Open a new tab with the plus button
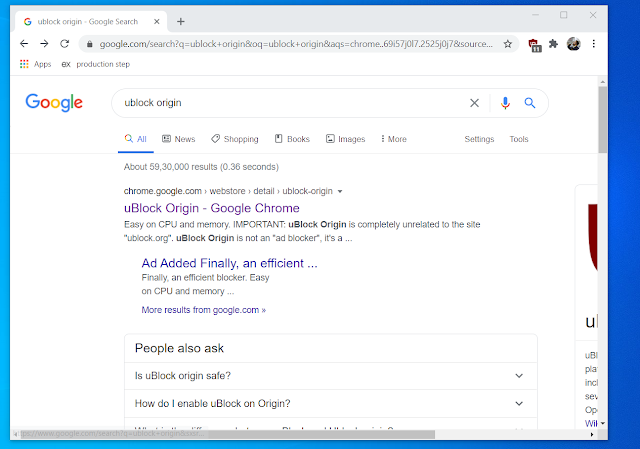 click(181, 22)
